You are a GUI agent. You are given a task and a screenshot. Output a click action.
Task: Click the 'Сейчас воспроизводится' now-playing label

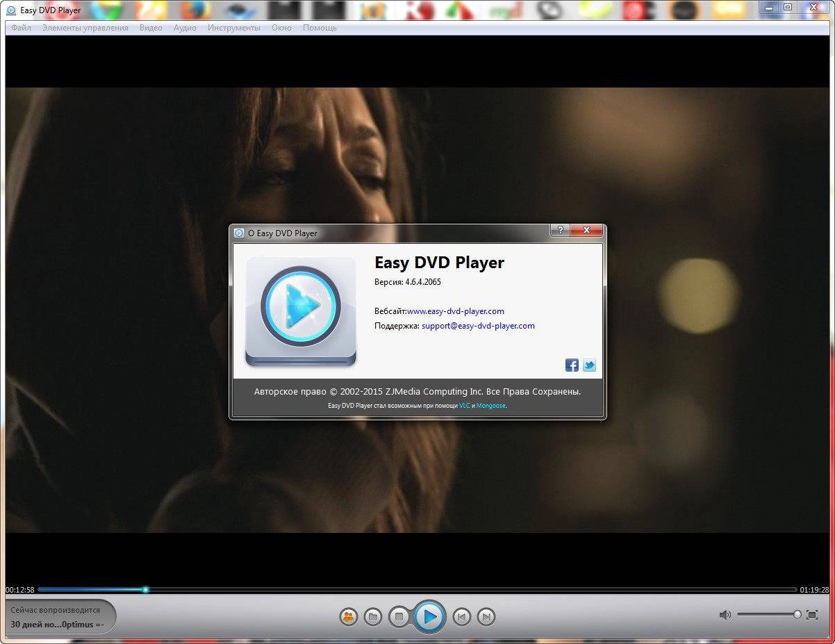[x=56, y=610]
